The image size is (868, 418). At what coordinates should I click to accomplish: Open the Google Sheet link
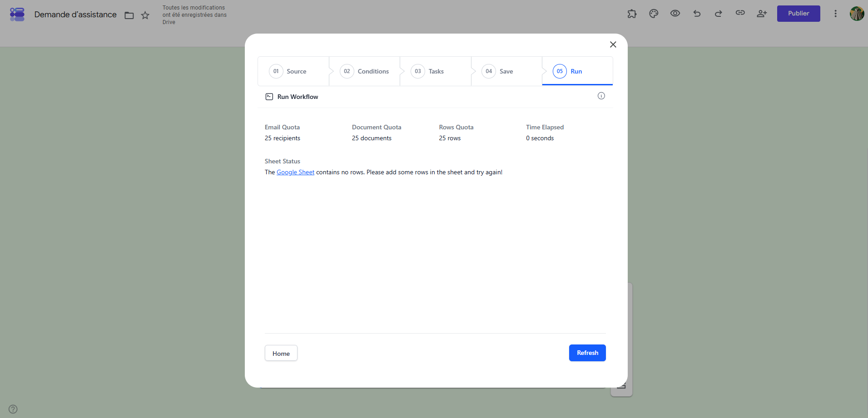coord(295,172)
